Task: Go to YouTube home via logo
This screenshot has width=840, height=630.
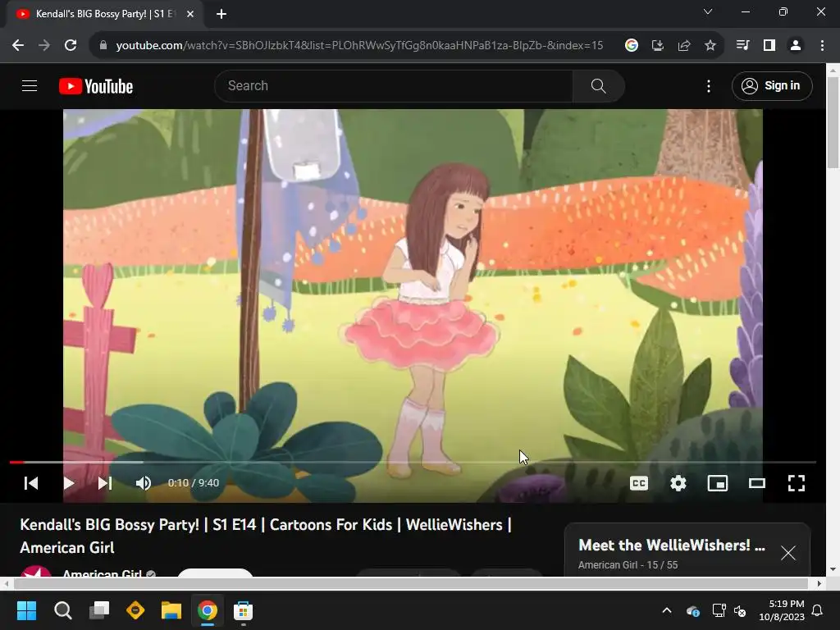Action: 96,86
